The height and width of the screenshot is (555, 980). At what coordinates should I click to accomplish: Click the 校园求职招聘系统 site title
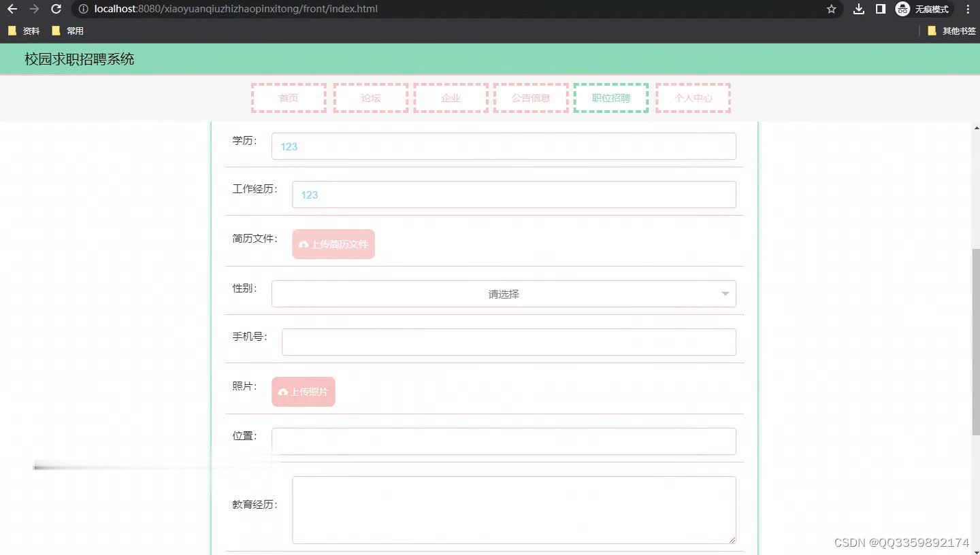click(x=80, y=59)
